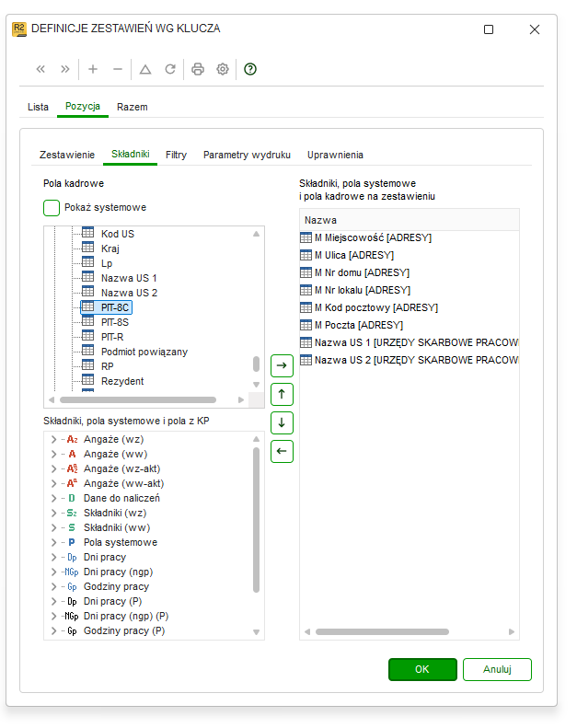The height and width of the screenshot is (728, 577).
Task: Click Pola kadrowe scroll down arrow
Action: click(x=256, y=385)
